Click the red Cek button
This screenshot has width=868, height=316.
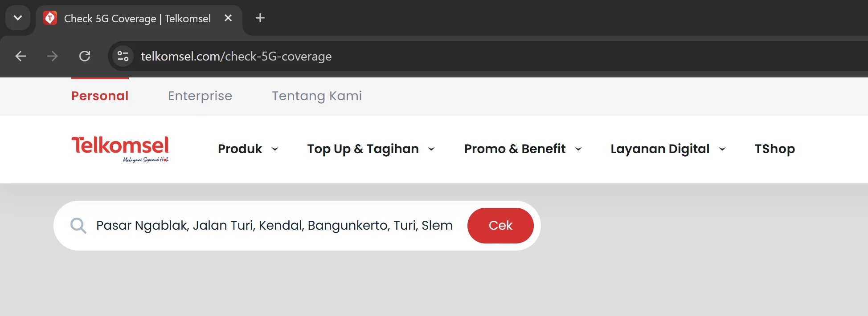[500, 226]
